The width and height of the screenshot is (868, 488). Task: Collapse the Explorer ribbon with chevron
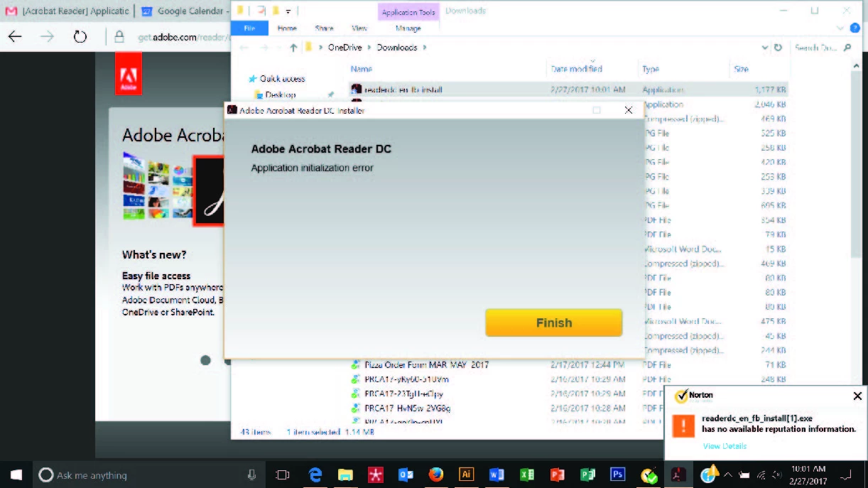[840, 28]
